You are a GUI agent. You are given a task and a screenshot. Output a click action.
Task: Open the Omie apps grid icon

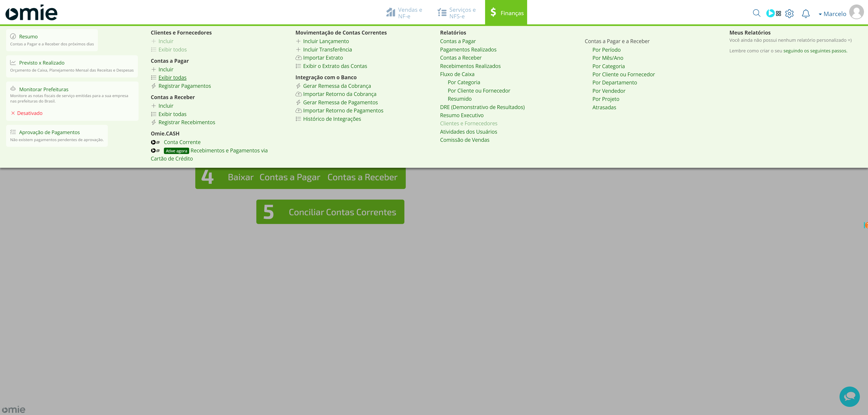[778, 14]
